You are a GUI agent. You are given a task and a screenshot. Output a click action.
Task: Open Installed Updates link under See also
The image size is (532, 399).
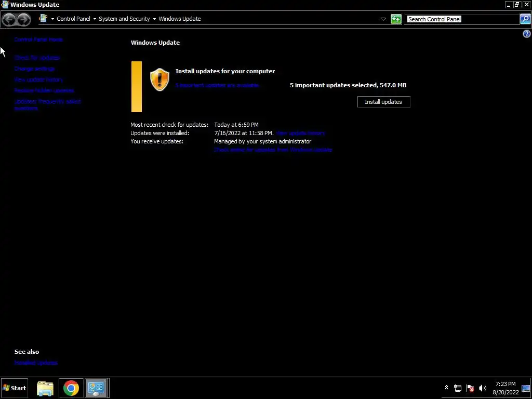point(36,363)
